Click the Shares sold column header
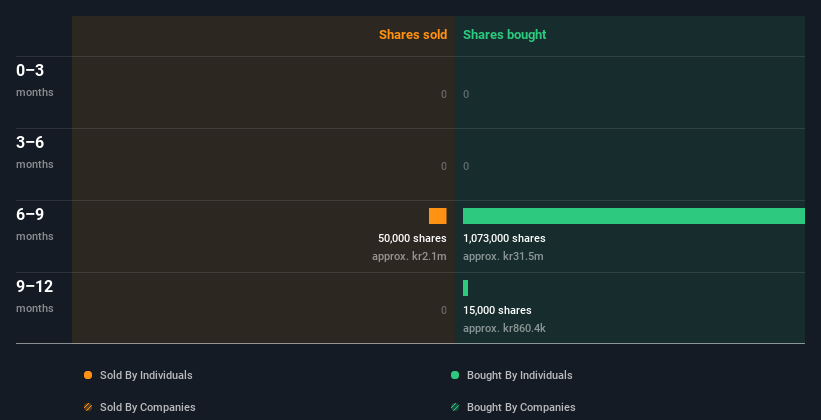821x420 pixels. (413, 35)
